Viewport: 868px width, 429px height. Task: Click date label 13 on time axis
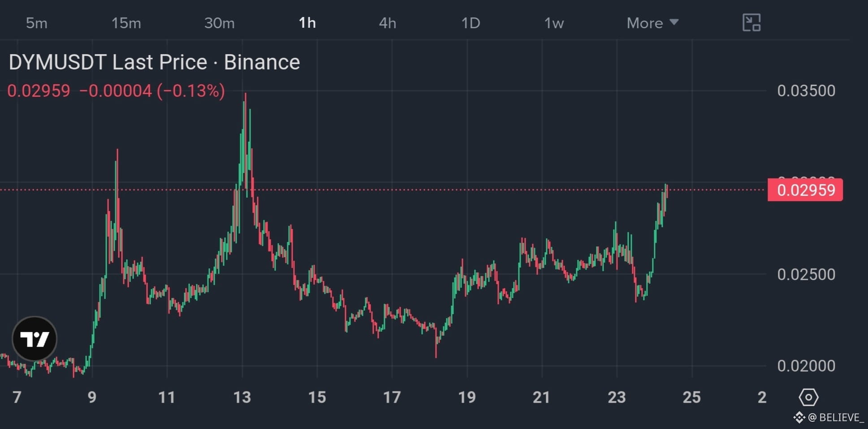pos(242,397)
